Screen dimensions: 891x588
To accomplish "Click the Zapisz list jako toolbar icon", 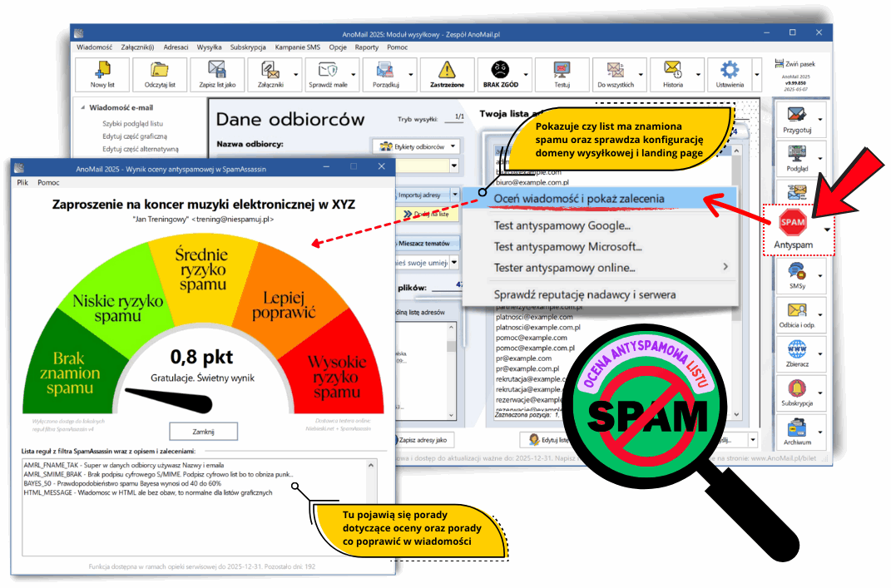I will click(x=217, y=74).
